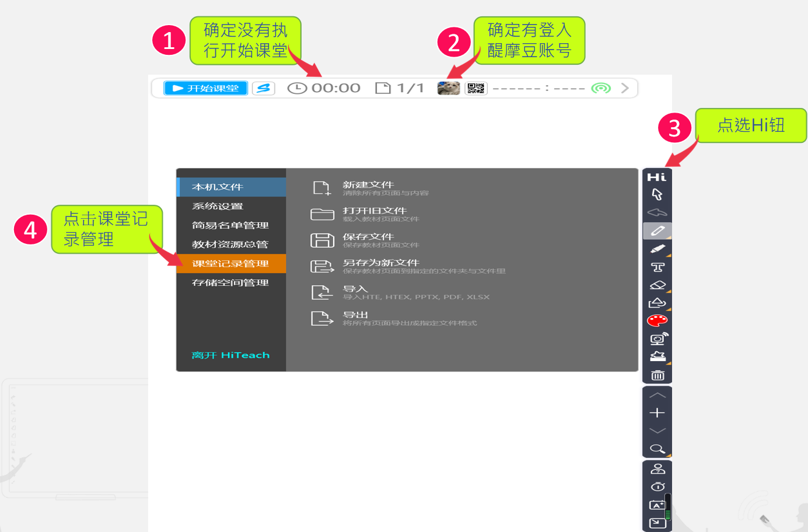Open the red color palette
The image size is (808, 532).
[x=657, y=320]
